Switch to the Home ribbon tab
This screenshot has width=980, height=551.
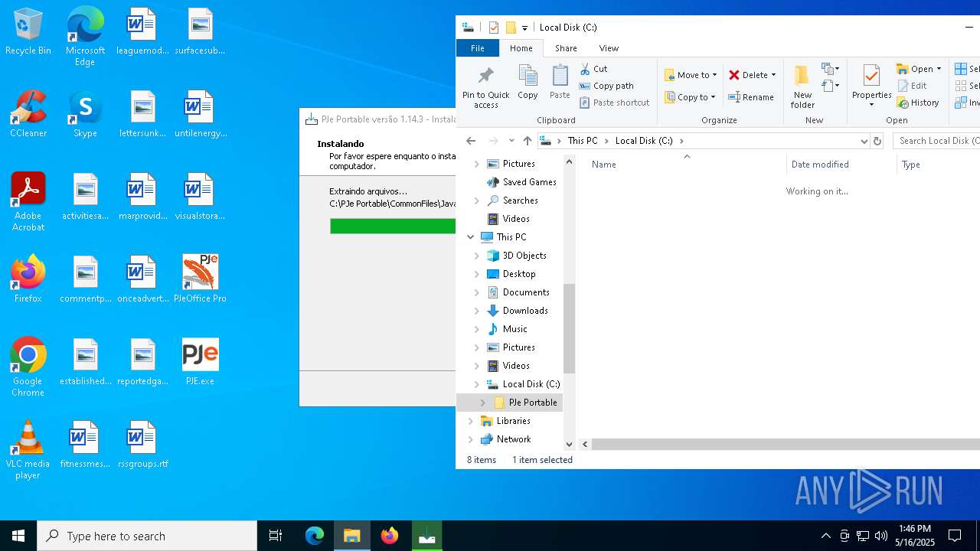point(521,48)
